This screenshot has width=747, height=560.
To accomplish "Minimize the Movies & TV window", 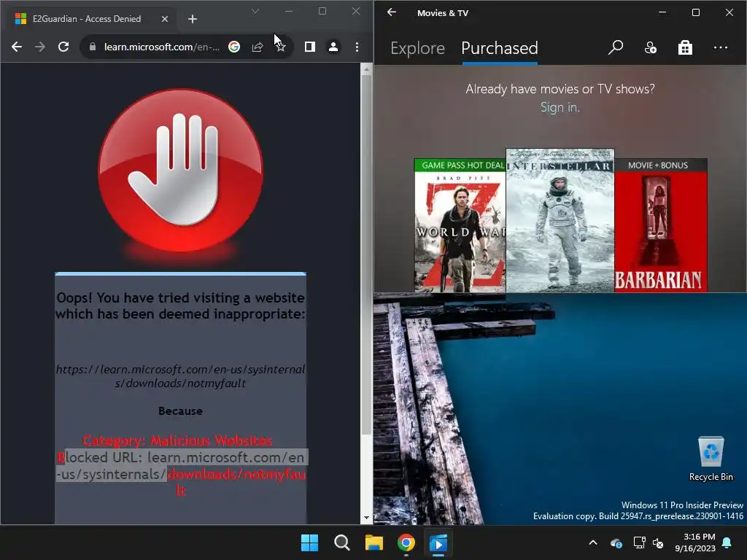I will (x=662, y=12).
